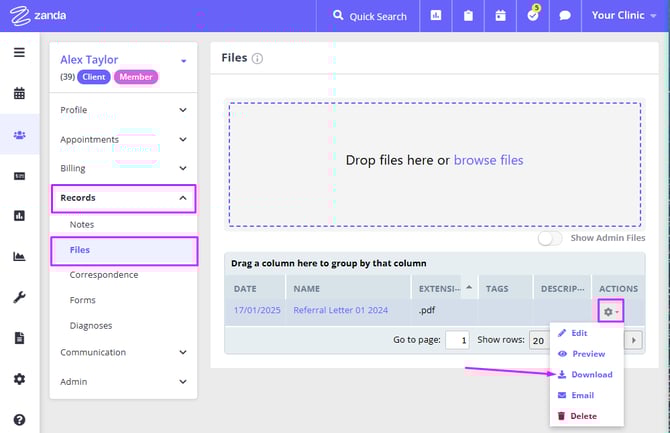Viewport: 670px width, 433px height.
Task: Open the tasks icon with badge 5
Action: tap(533, 16)
